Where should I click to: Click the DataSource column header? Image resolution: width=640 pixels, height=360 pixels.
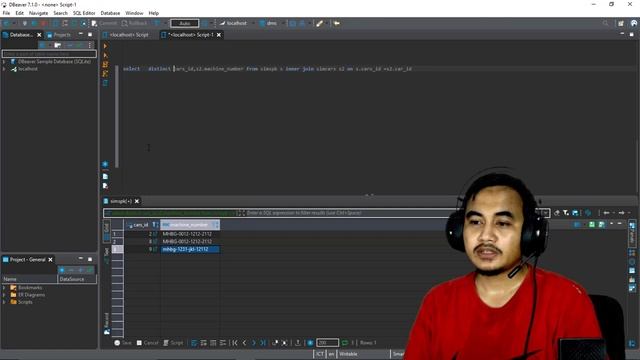point(77,279)
